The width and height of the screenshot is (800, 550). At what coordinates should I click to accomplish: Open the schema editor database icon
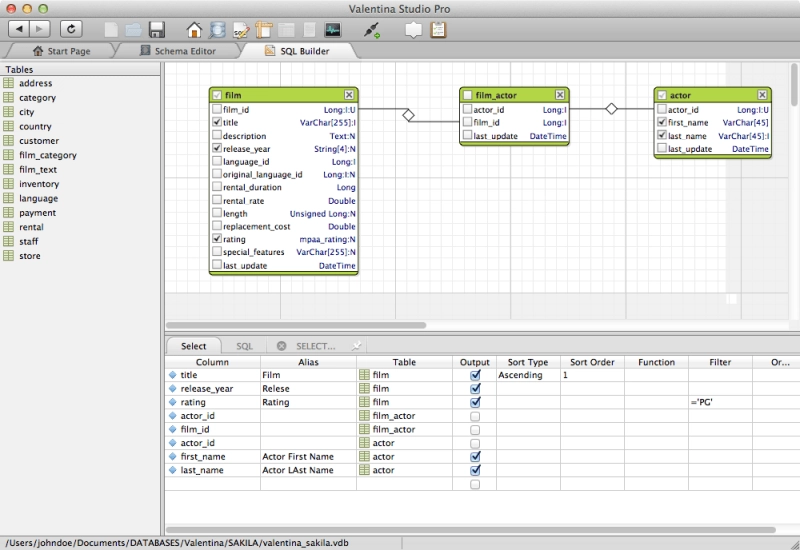coord(217,30)
